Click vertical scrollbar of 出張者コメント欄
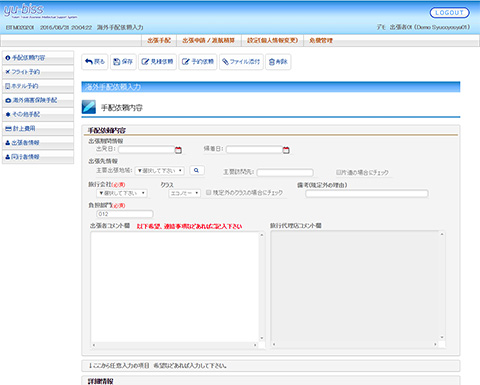Viewport: 480px width, 385px height. tap(262, 287)
